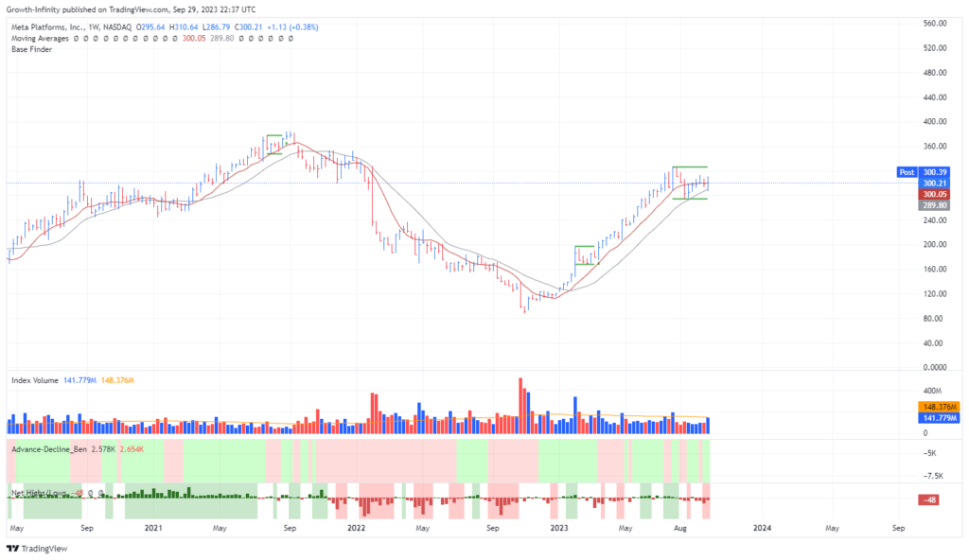Click the gray 289.80 moving average price tag
Image resolution: width=969 pixels, height=560 pixels.
935,204
